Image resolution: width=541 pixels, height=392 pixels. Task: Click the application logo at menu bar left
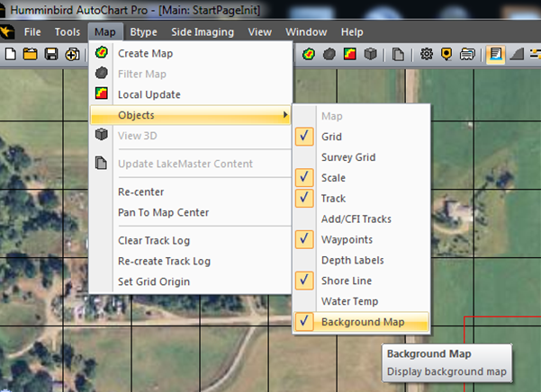point(7,32)
